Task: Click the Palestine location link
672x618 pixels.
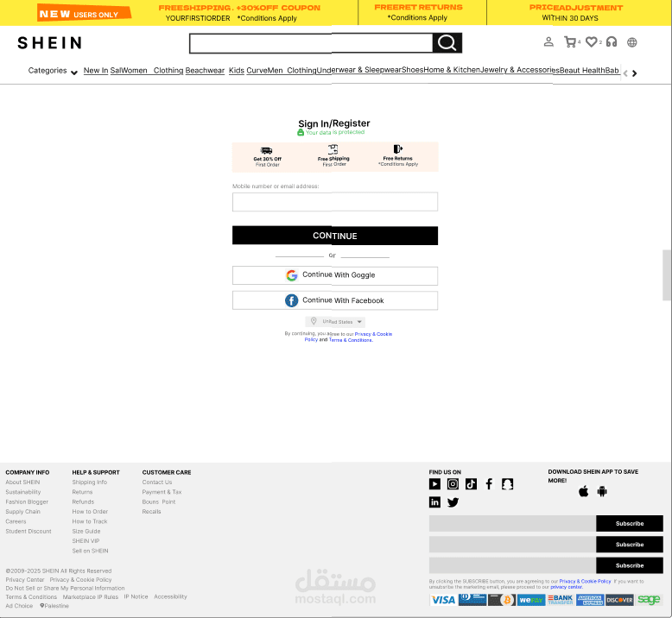Action: [x=54, y=606]
